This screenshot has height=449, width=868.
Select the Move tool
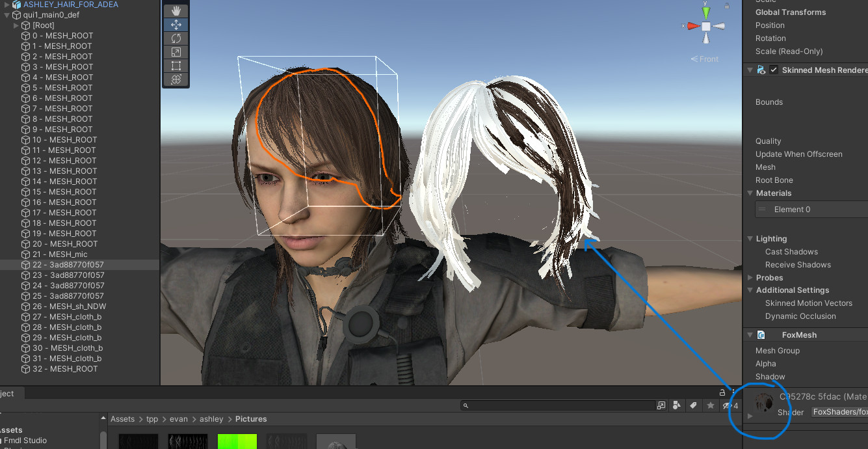click(x=176, y=25)
